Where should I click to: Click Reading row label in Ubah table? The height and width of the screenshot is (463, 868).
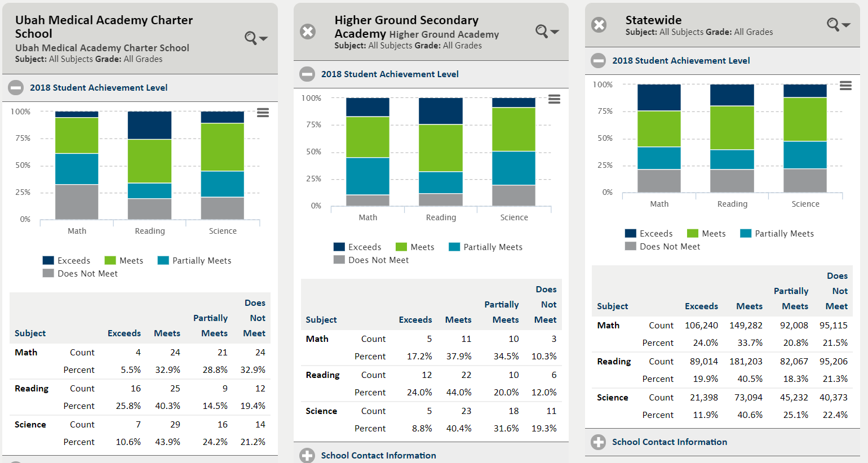[32, 389]
